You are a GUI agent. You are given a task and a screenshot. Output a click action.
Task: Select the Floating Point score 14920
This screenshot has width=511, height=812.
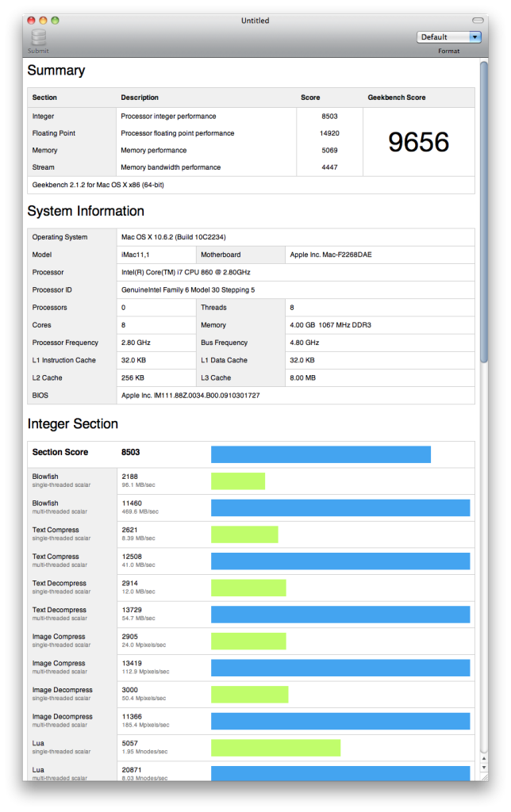[x=329, y=133]
